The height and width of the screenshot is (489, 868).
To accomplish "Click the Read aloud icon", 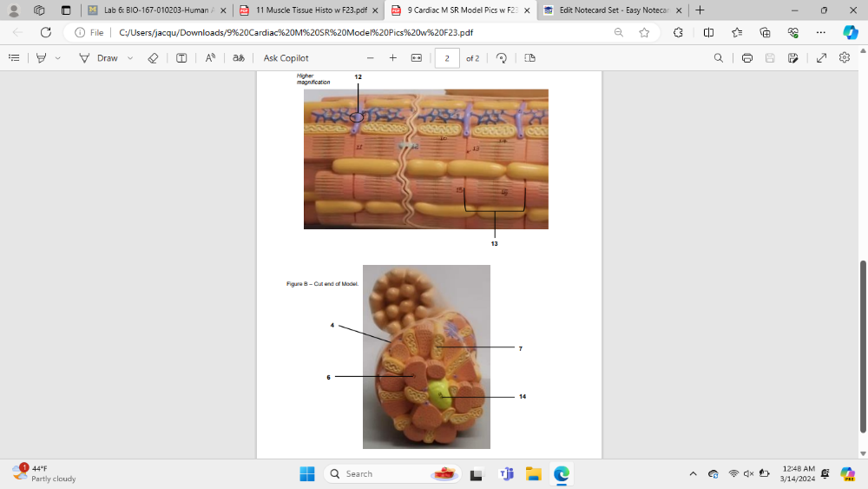I will point(210,58).
